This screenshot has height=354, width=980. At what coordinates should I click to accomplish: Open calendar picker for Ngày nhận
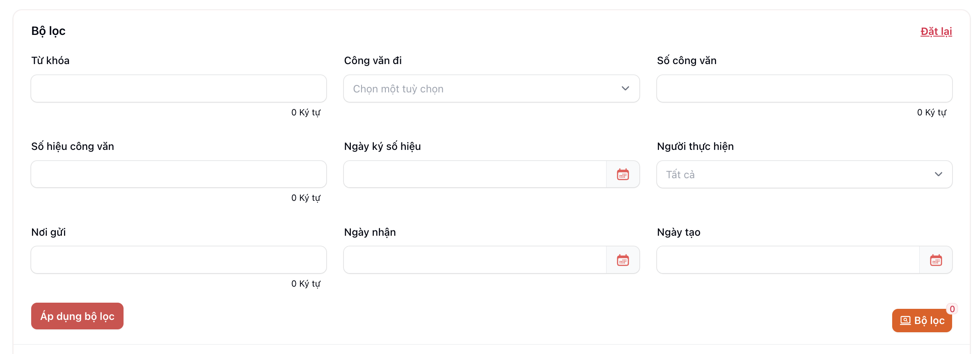[x=623, y=260]
